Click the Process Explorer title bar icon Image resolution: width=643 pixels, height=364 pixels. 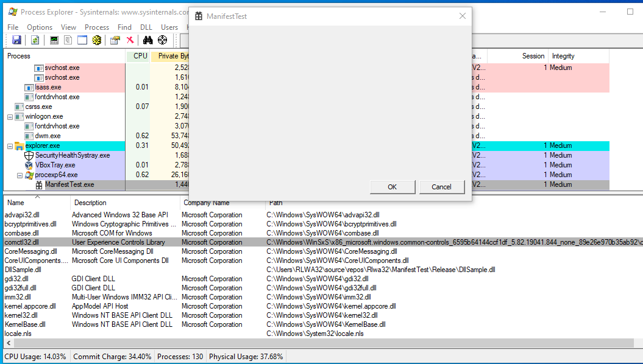click(x=13, y=12)
